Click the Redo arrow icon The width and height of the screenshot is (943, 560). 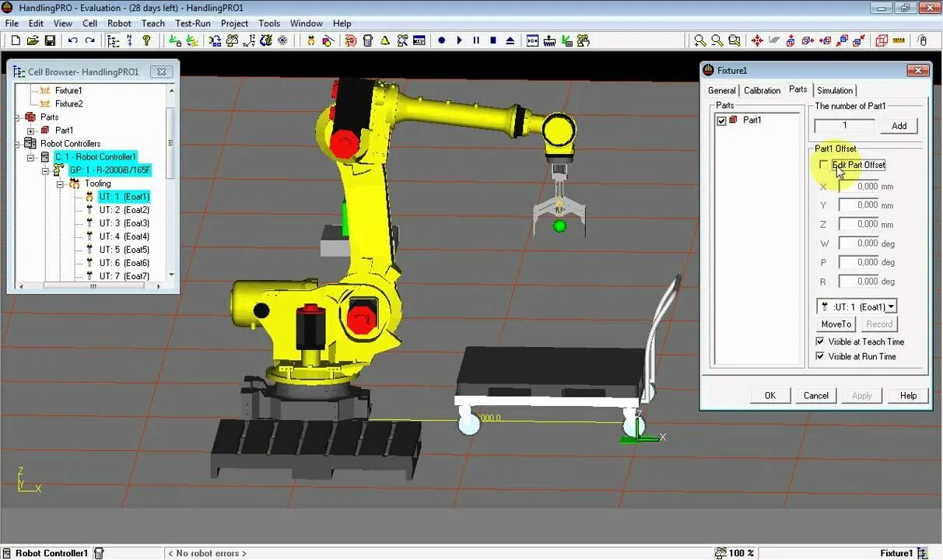tap(89, 40)
